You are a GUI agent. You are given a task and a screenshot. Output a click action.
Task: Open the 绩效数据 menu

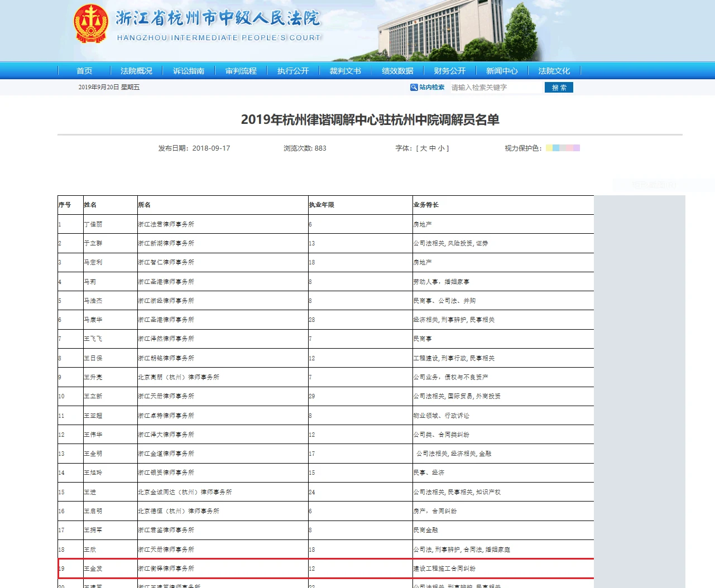point(397,71)
